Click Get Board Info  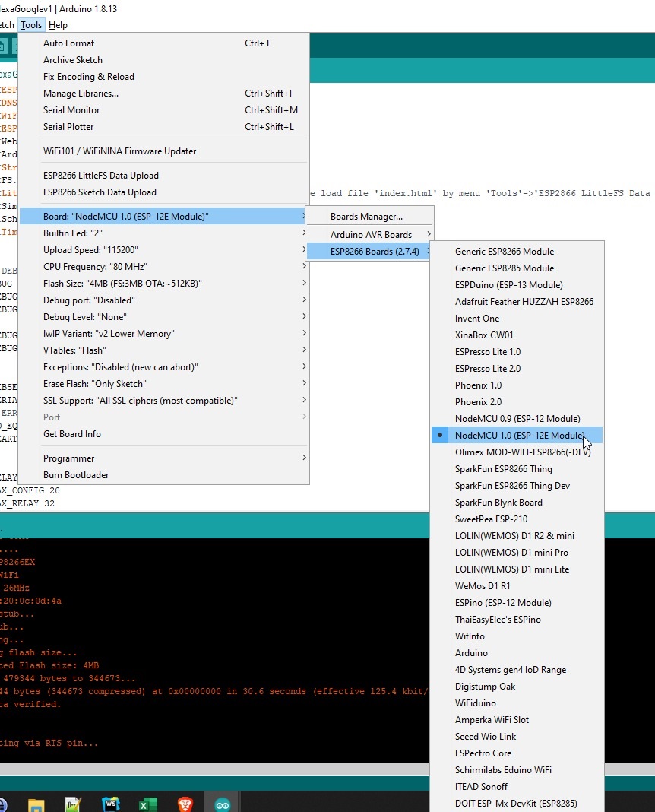pyautogui.click(x=72, y=434)
